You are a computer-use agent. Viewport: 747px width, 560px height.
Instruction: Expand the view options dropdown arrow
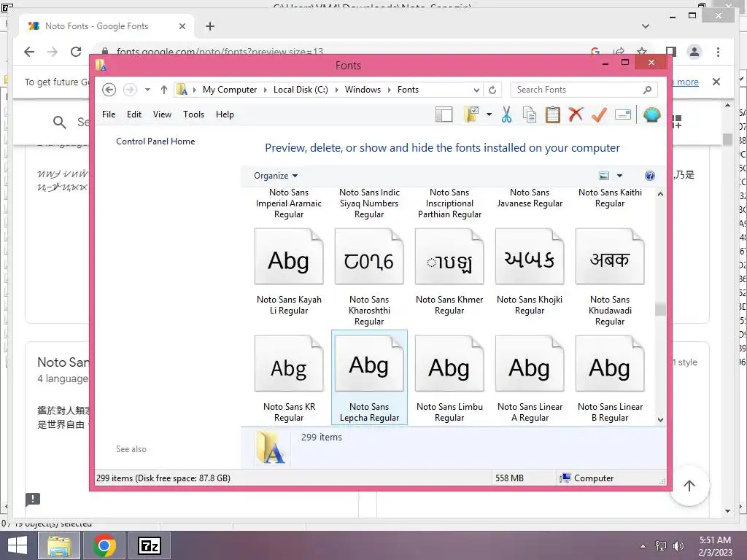619,176
